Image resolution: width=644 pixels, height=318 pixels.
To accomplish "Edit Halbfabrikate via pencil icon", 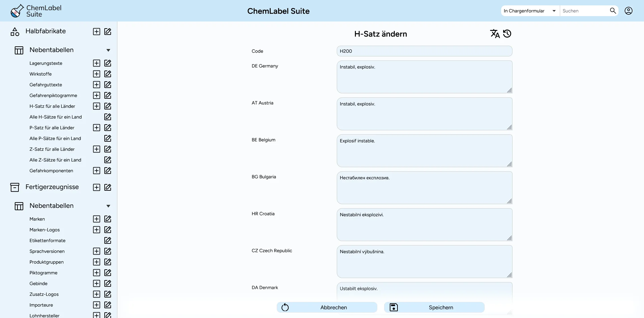I will (108, 32).
